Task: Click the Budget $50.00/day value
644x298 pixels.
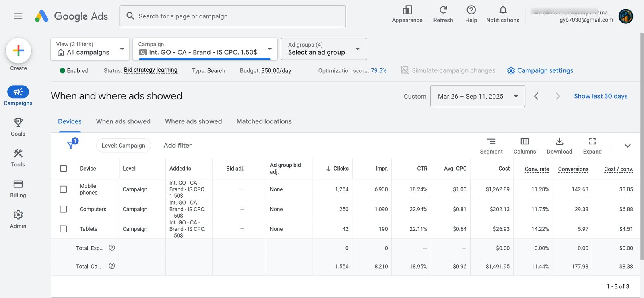Action: [x=276, y=71]
